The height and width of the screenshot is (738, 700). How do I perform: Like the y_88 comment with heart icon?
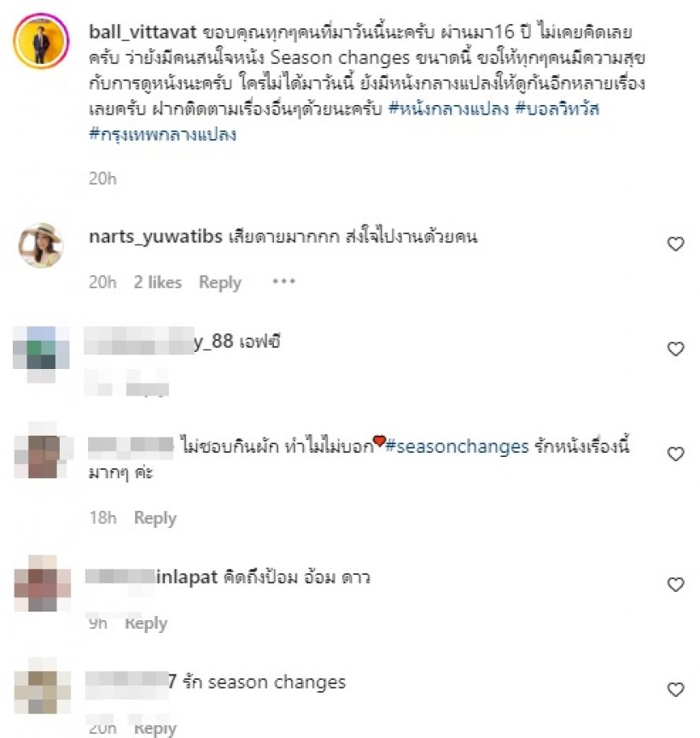[x=675, y=348]
